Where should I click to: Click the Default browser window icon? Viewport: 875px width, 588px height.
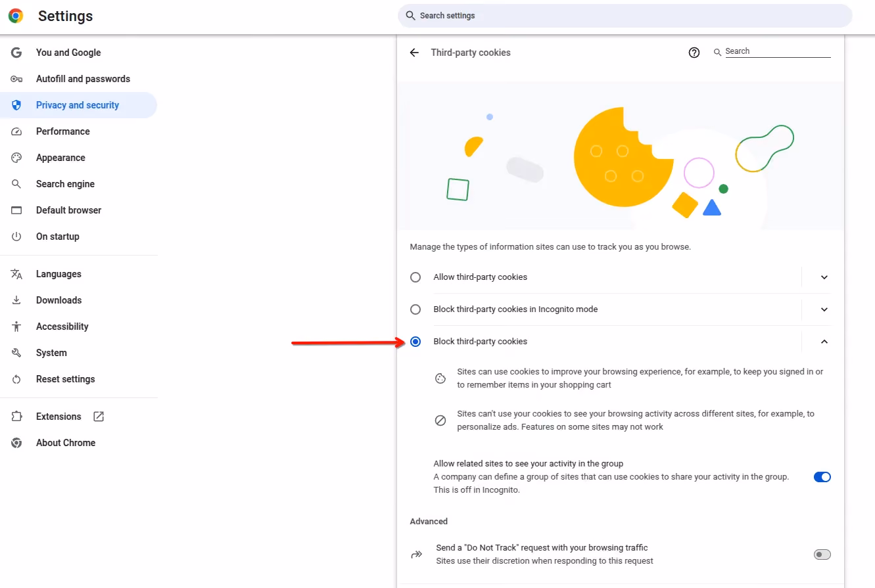16,210
